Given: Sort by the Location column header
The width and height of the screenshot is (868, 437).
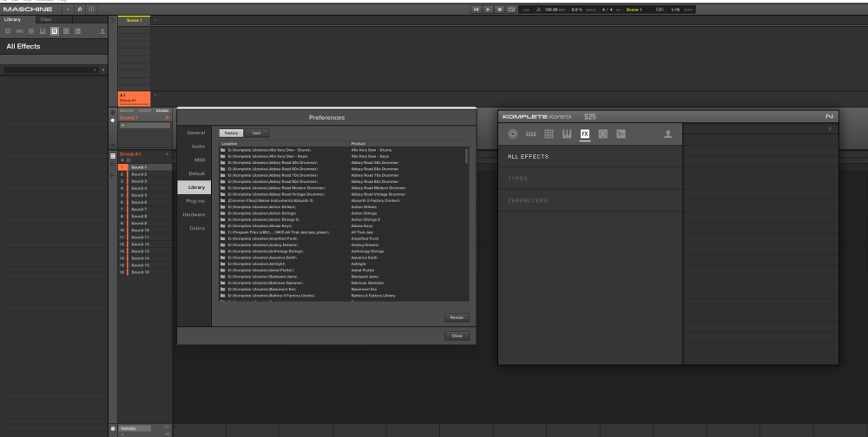Looking at the screenshot, I should click(284, 144).
